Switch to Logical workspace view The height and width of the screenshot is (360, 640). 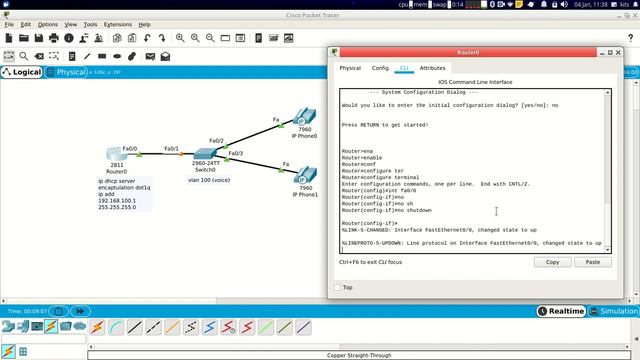pyautogui.click(x=22, y=72)
